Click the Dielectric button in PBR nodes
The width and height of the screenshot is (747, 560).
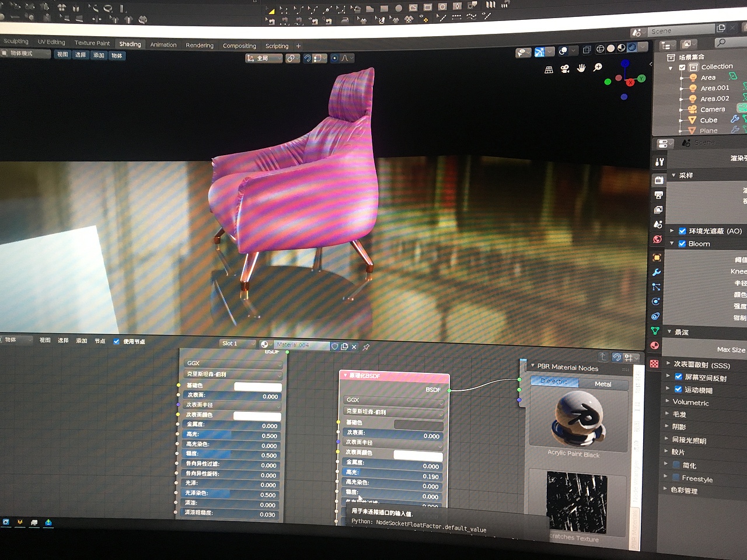pos(554,381)
